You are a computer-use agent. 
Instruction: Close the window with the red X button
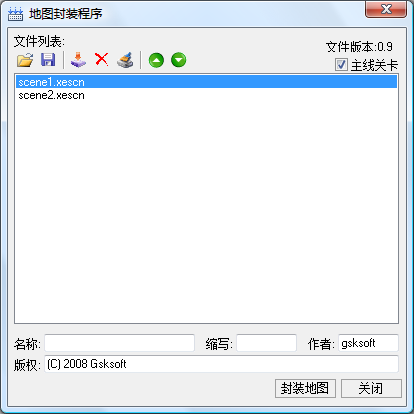pyautogui.click(x=386, y=9)
